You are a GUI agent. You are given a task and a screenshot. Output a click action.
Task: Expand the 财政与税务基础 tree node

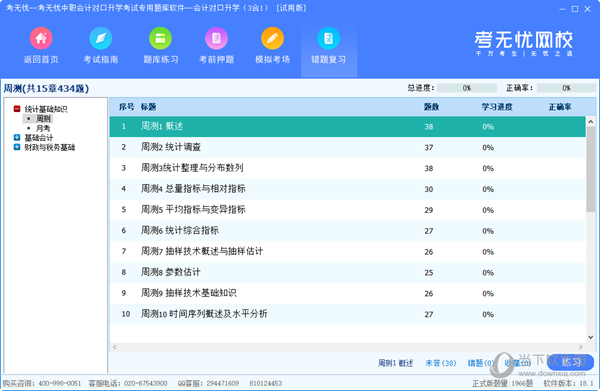pos(17,147)
